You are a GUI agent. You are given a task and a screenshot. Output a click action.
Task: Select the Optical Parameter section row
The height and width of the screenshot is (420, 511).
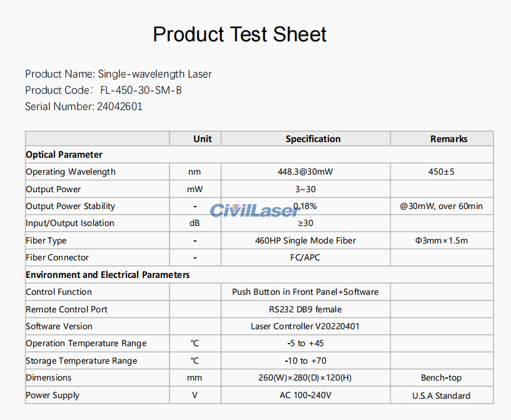tap(260, 155)
